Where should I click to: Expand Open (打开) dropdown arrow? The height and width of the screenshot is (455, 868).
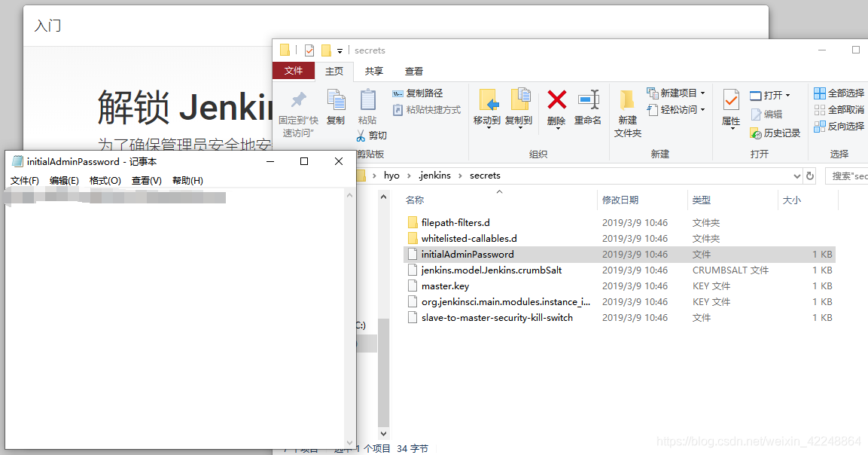[x=787, y=96]
